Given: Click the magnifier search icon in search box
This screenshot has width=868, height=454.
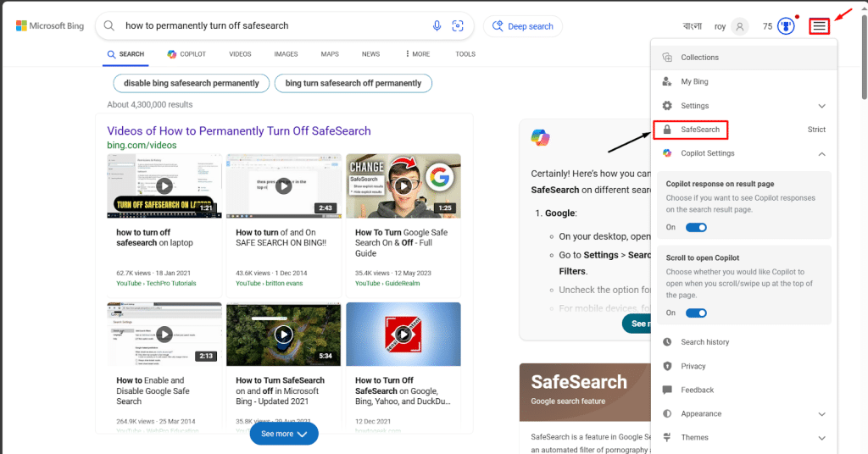Looking at the screenshot, I should click(109, 25).
